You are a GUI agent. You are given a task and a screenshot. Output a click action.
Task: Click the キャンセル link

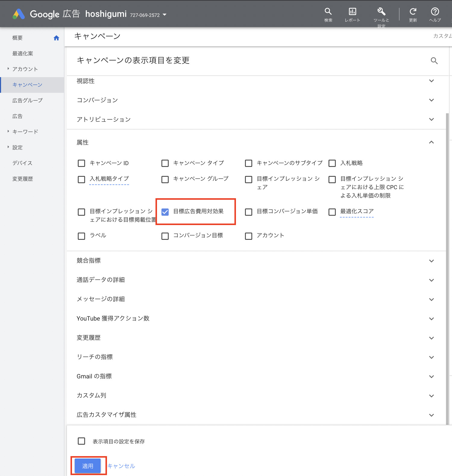coord(121,466)
